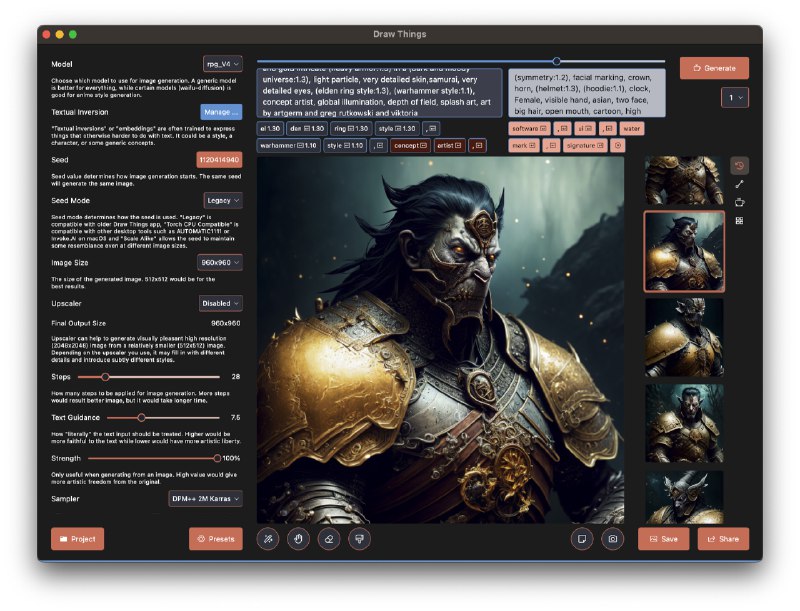Image resolution: width=800 pixels, height=611 pixels.
Task: Select the highlighted dark-haired warrior thumbnail
Action: [x=684, y=251]
